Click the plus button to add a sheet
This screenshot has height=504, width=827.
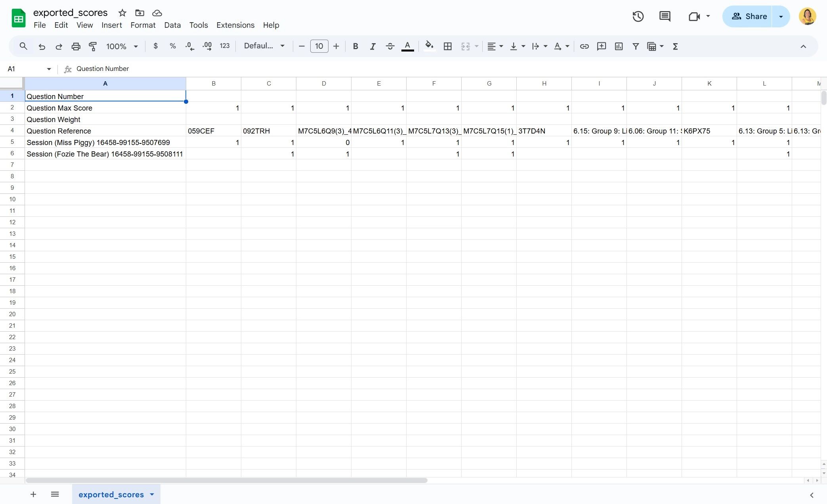(33, 494)
